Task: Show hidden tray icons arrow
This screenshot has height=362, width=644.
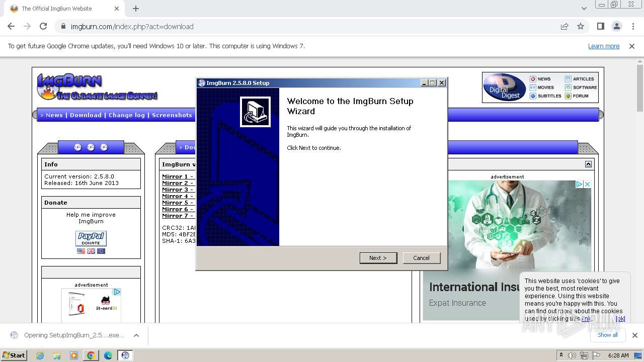Action: (x=561, y=355)
